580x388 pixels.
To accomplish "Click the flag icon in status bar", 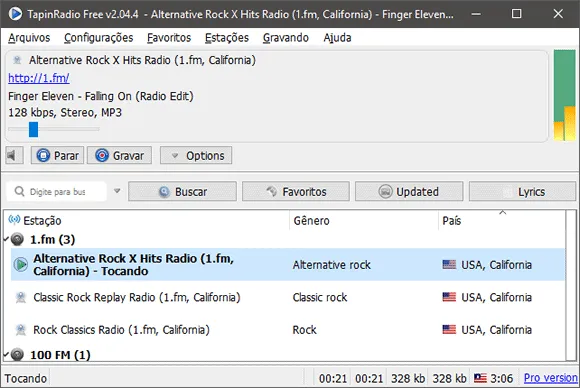I will 480,378.
